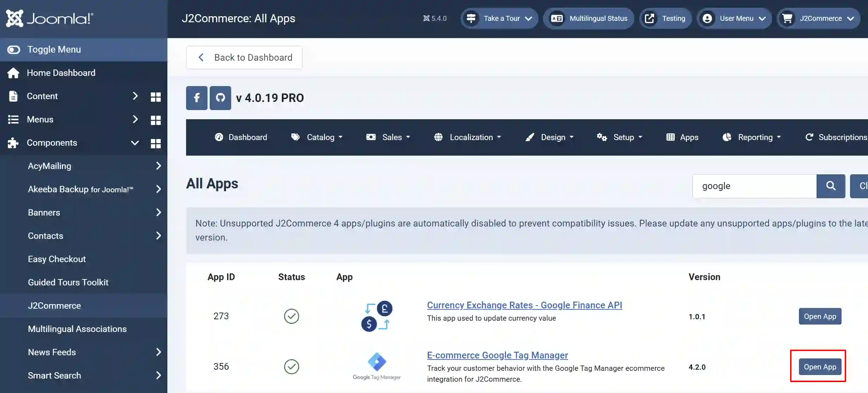Click the Take a Tour signpost icon
This screenshot has width=868, height=393.
coord(471,18)
